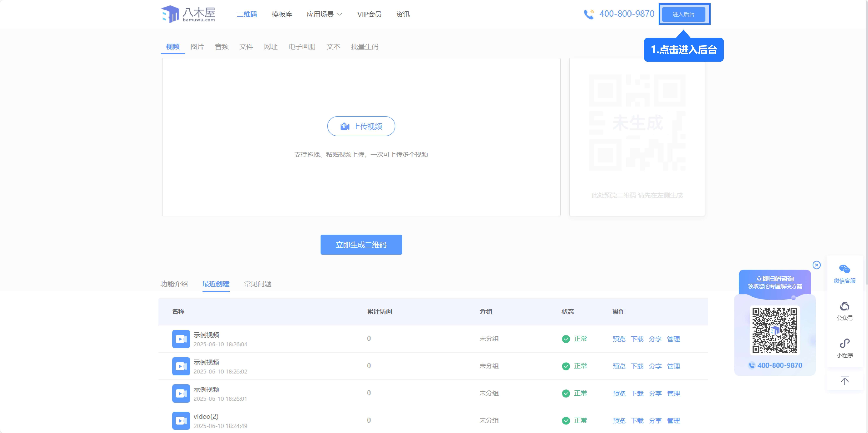Click the 公众号 sidebar icon
This screenshot has height=433, width=868.
coord(844,306)
